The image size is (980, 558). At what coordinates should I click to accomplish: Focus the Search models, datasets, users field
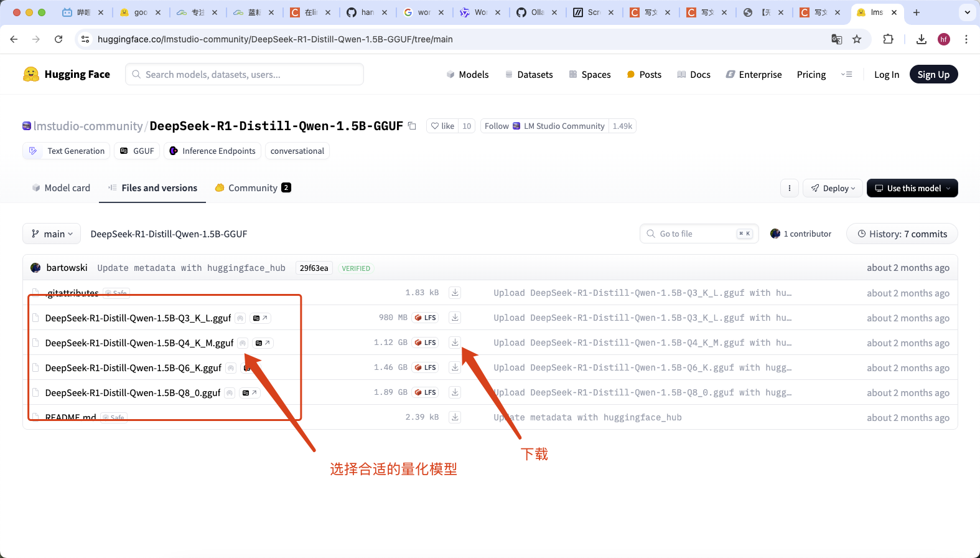point(245,74)
